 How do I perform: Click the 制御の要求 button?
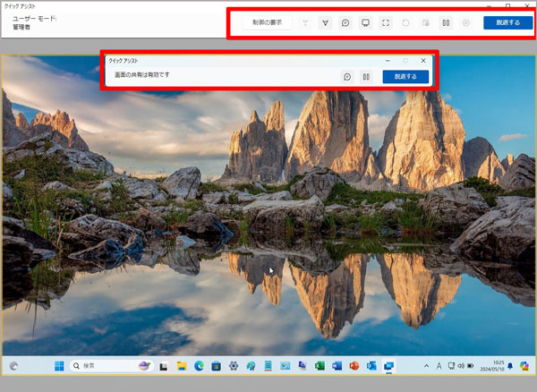pos(267,23)
